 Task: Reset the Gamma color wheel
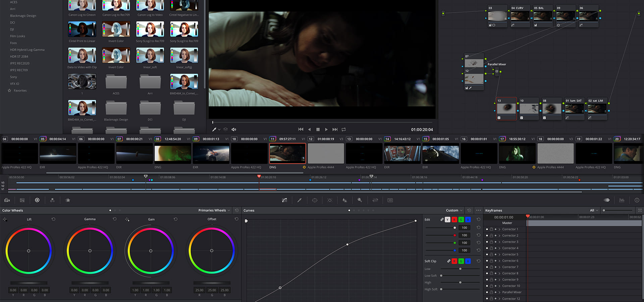(115, 219)
